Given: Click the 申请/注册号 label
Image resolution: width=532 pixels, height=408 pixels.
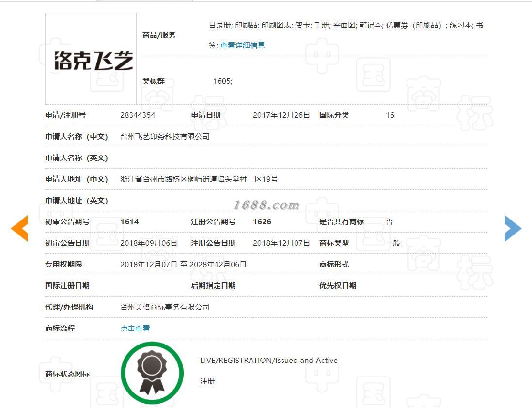Looking at the screenshot, I should pyautogui.click(x=65, y=115).
